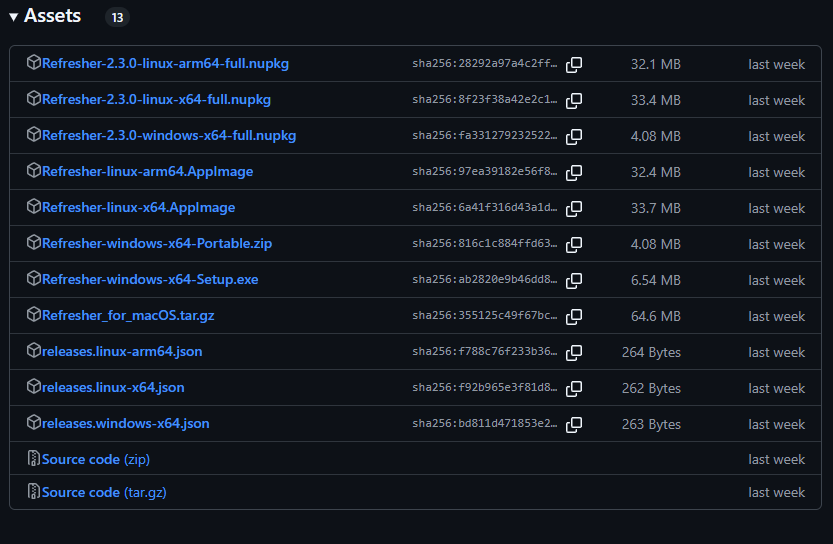833x544 pixels.
Task: Collapse the Assets section triangle
Action: (14, 17)
